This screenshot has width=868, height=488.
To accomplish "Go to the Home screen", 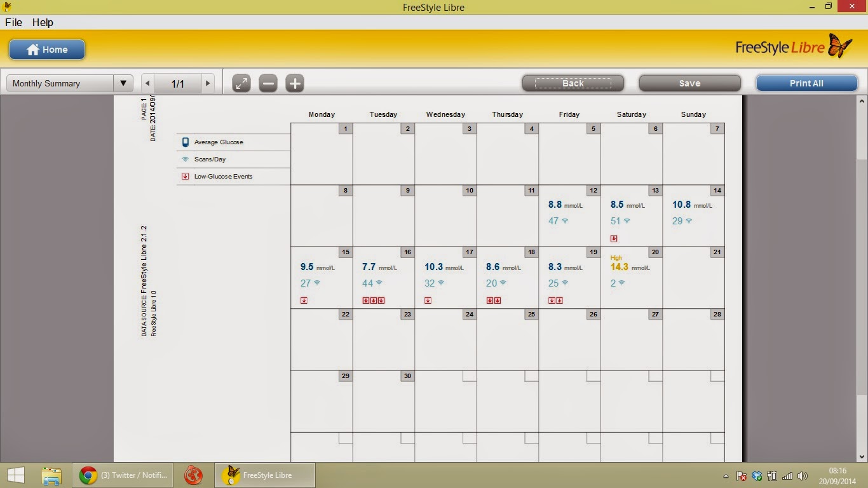I will [x=47, y=50].
